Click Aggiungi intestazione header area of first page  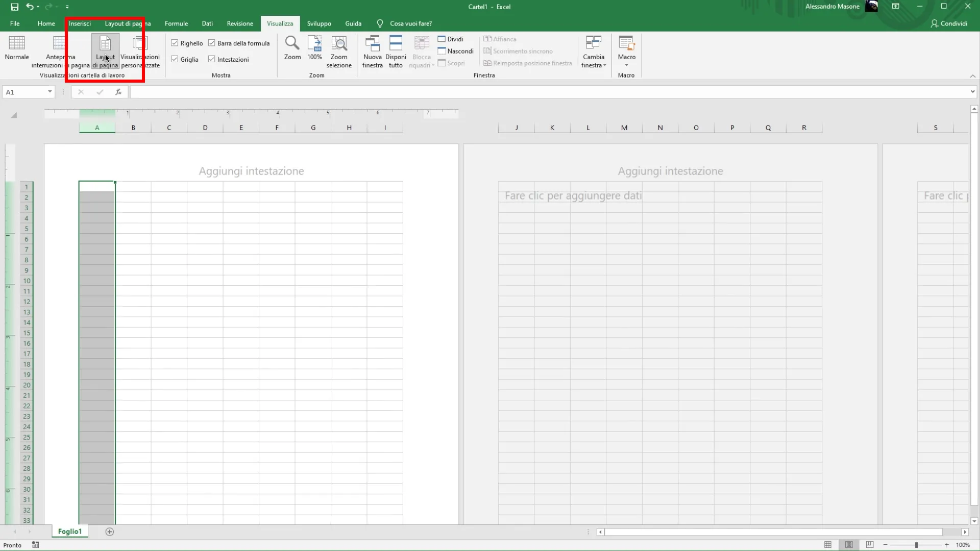point(251,171)
